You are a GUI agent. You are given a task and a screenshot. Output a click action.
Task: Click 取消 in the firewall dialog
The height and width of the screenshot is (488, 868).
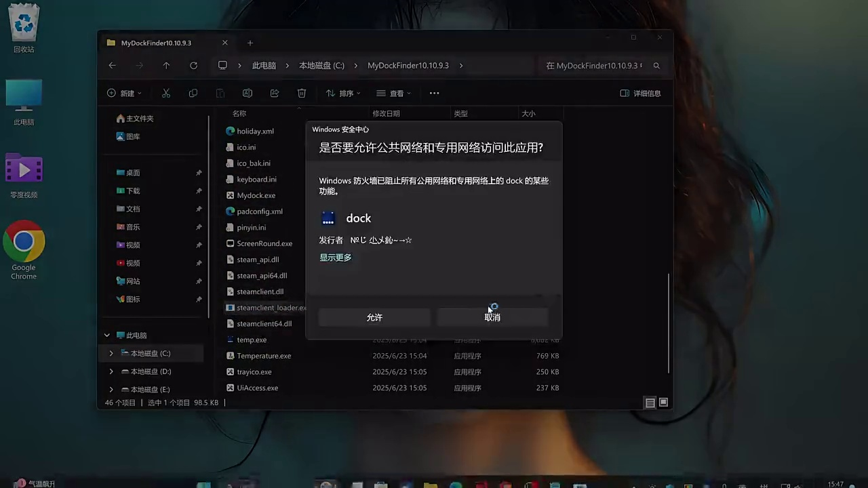[x=492, y=317]
